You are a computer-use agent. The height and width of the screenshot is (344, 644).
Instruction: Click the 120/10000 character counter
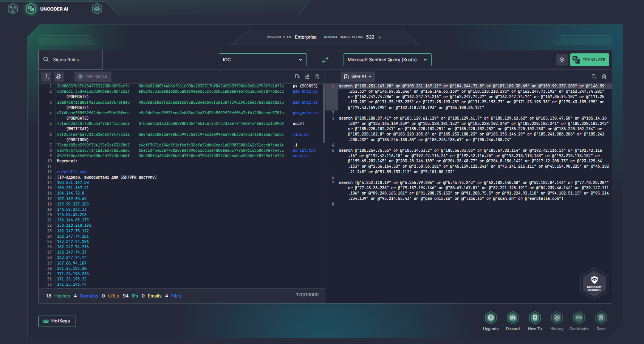click(307, 295)
